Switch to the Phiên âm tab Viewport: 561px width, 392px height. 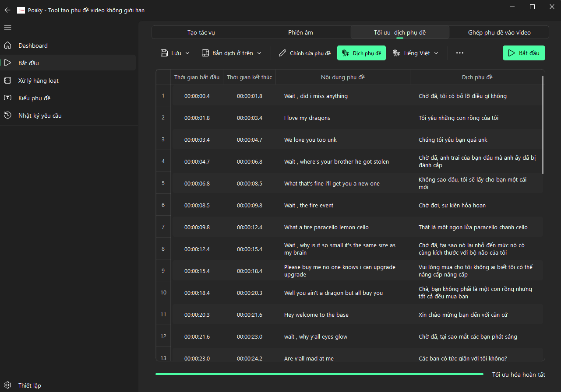[300, 32]
